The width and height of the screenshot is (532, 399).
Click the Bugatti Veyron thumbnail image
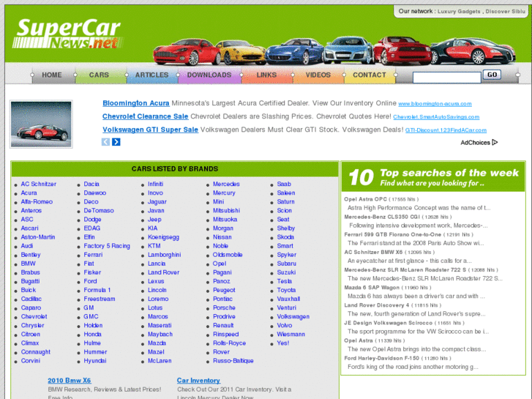(x=42, y=124)
